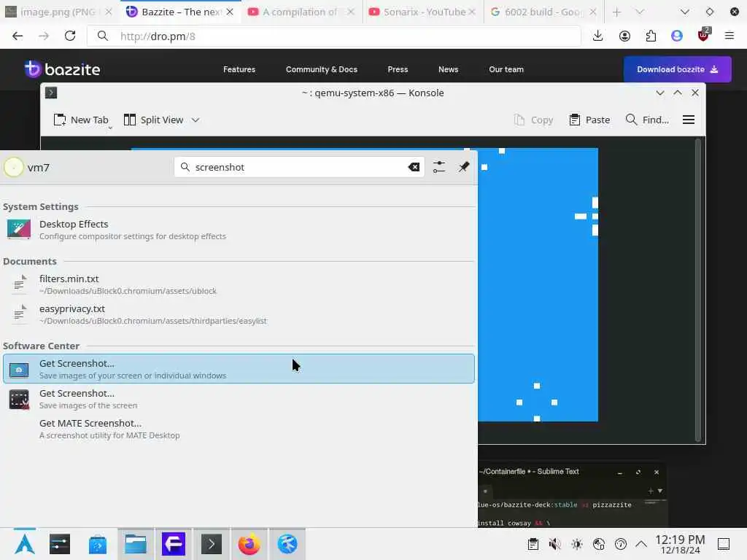Viewport: 747px width, 560px height.
Task: Select Get Screenshot 'Save images of the screen'
Action: (x=239, y=399)
